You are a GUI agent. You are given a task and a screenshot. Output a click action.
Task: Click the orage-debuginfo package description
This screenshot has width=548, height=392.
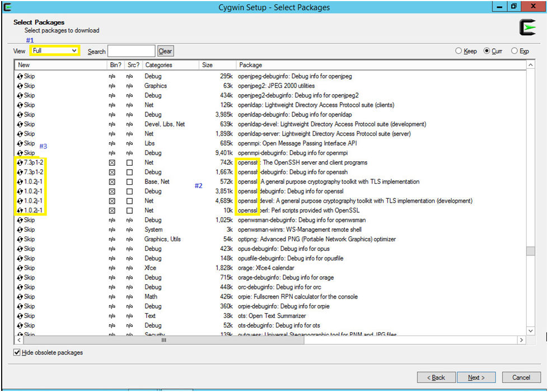(x=286, y=278)
